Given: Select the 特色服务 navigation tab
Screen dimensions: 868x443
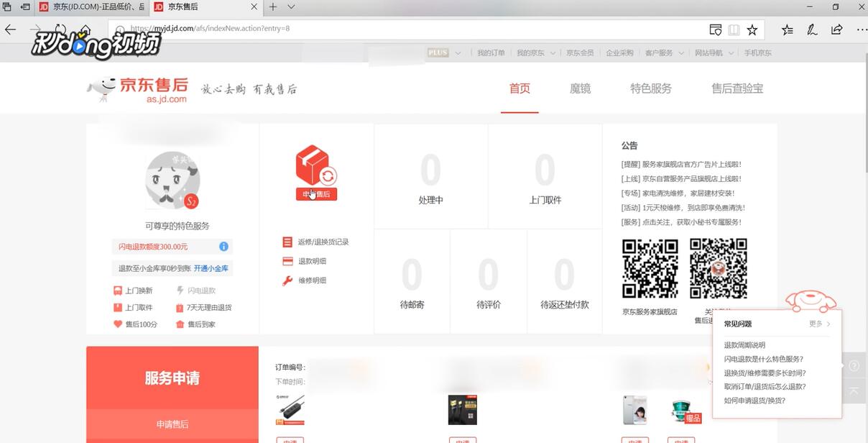Looking at the screenshot, I should 651,88.
